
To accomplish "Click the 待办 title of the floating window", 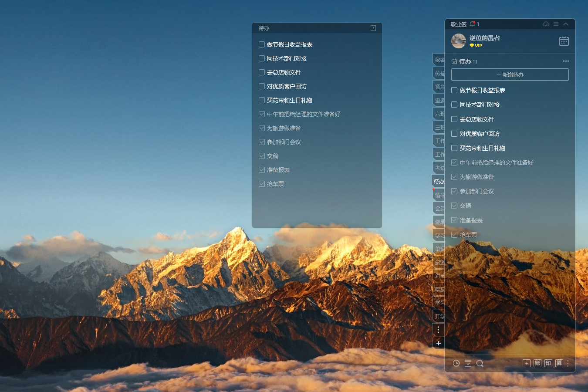I will pos(264,28).
